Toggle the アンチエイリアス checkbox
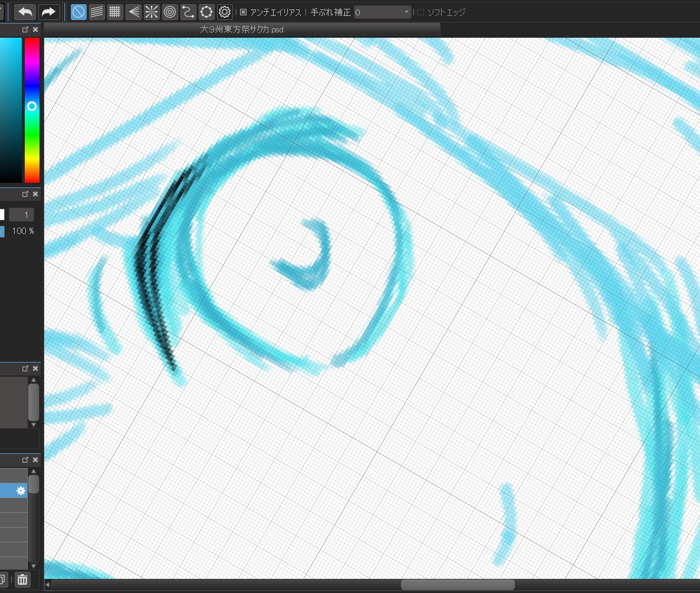This screenshot has width=700, height=593. [244, 12]
